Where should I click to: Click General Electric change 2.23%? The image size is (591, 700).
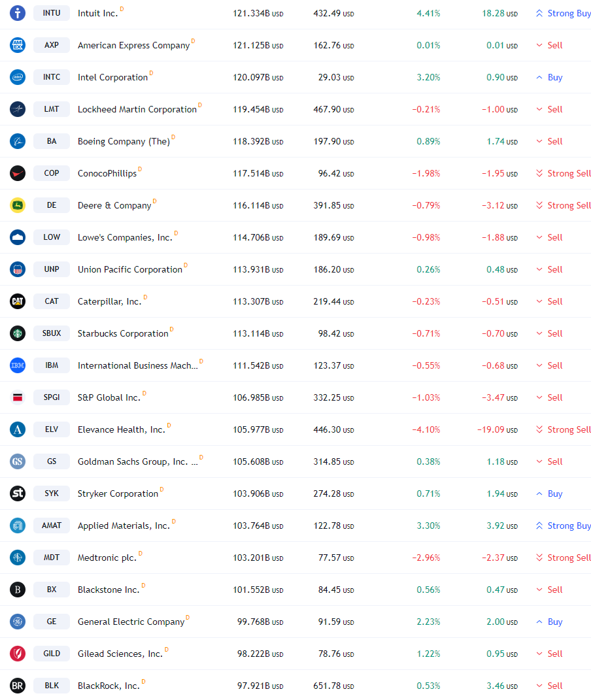tap(428, 622)
